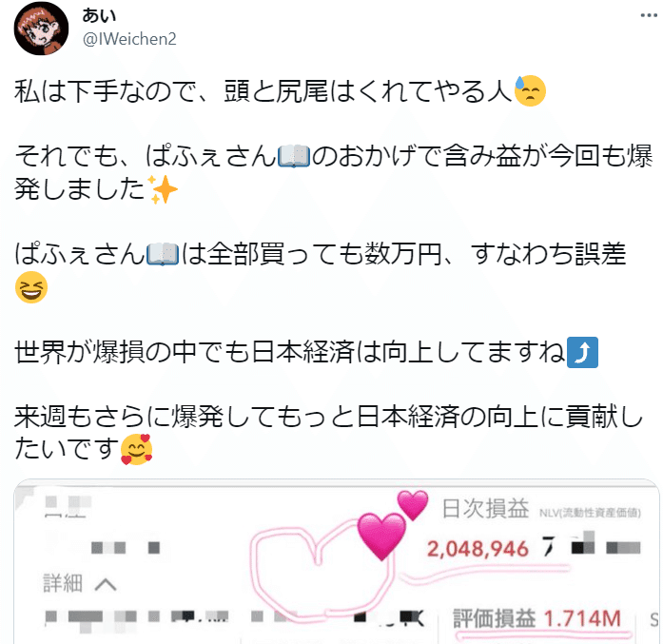
Task: Click the 2,048,946 daily profit value
Action: pyautogui.click(x=478, y=549)
